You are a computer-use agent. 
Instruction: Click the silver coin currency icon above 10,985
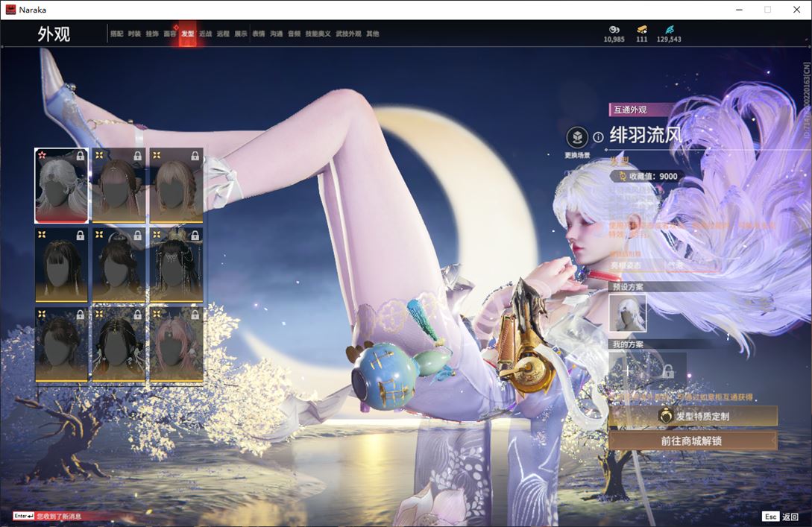coord(614,30)
